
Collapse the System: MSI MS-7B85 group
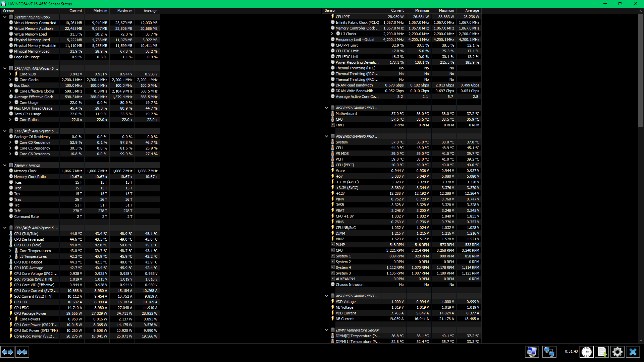click(5, 17)
